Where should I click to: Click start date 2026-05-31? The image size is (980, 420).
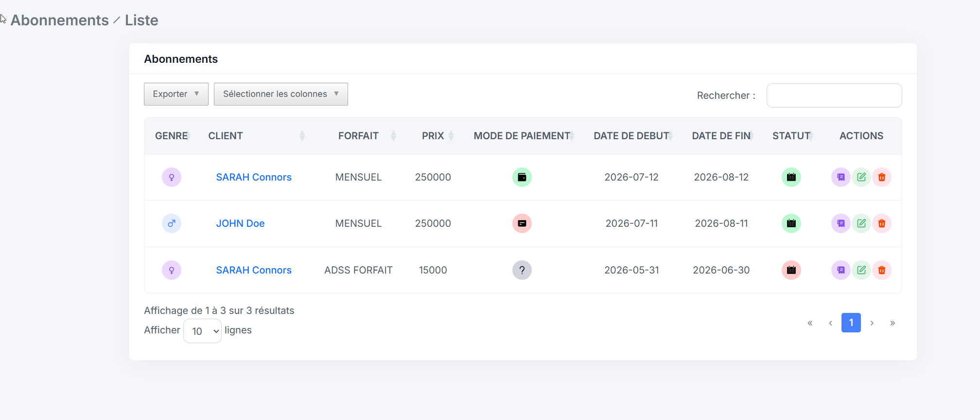coord(631,270)
